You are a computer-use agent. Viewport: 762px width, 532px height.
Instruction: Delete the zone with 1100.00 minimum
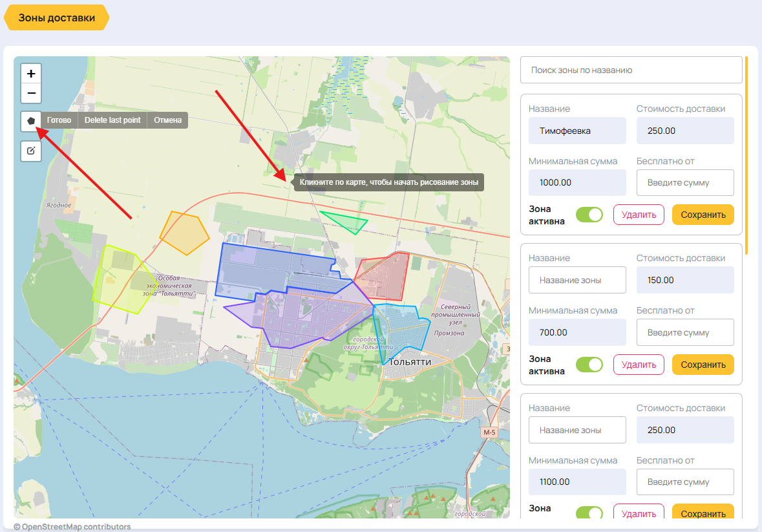pyautogui.click(x=639, y=511)
